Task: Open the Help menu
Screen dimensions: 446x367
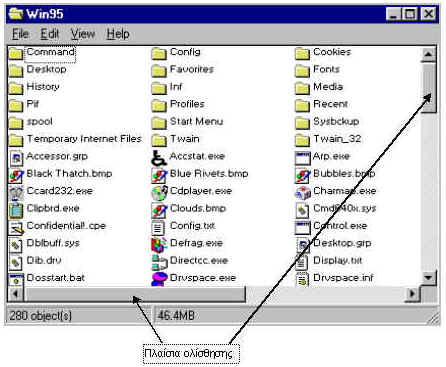Action: (118, 34)
